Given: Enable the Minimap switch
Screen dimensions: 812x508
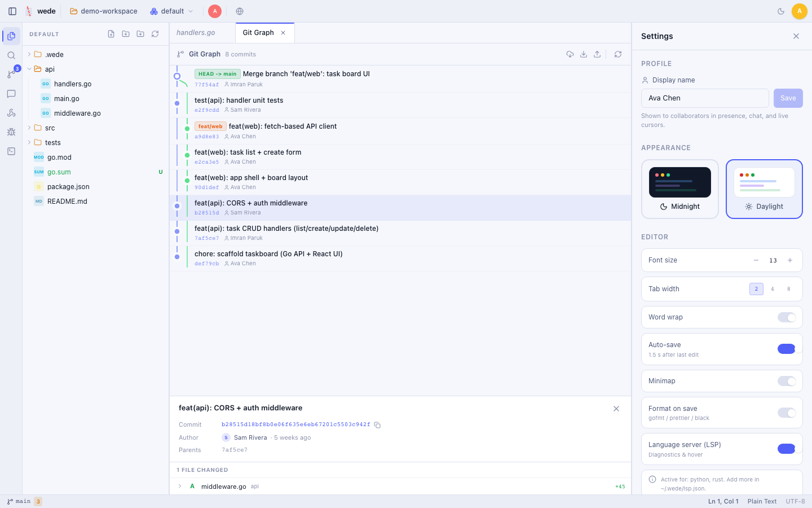Looking at the screenshot, I should click(787, 381).
